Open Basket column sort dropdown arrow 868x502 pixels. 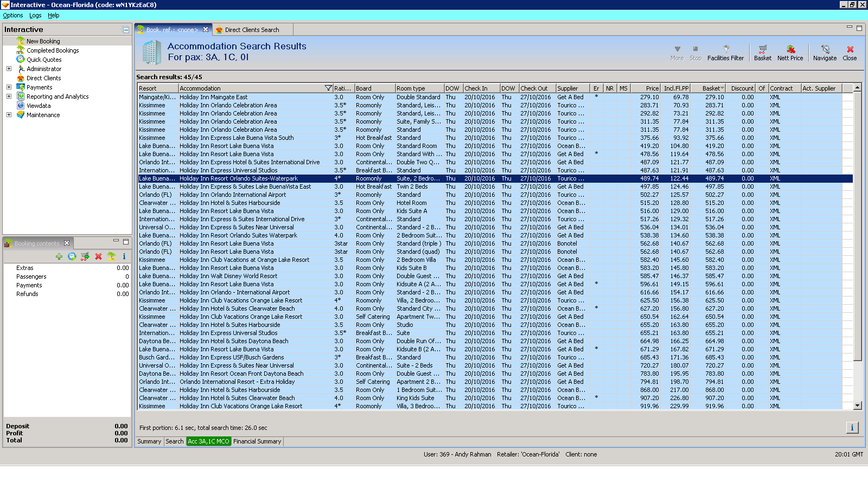(722, 88)
